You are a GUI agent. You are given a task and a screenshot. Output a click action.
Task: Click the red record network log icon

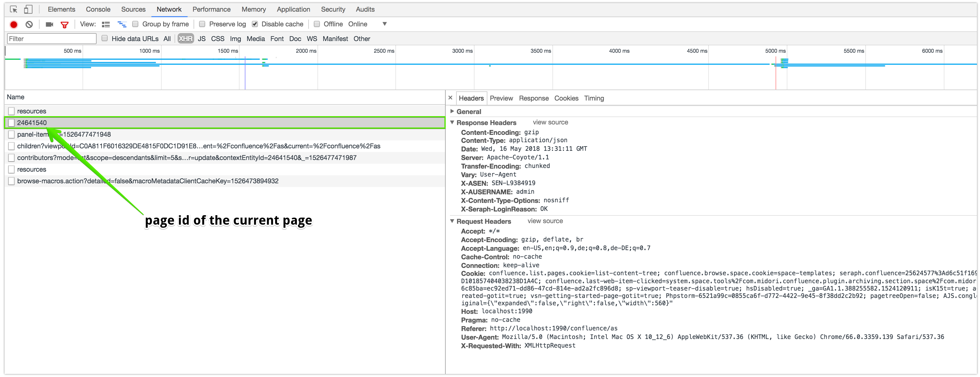pyautogui.click(x=14, y=24)
